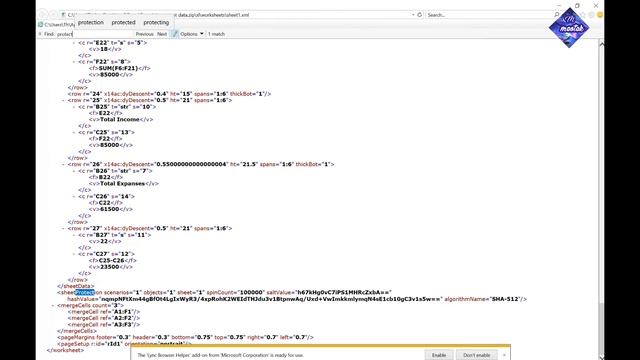The height and width of the screenshot is (360, 640).
Task: Dismiss the add-on notification bar with X
Action: [x=504, y=355]
